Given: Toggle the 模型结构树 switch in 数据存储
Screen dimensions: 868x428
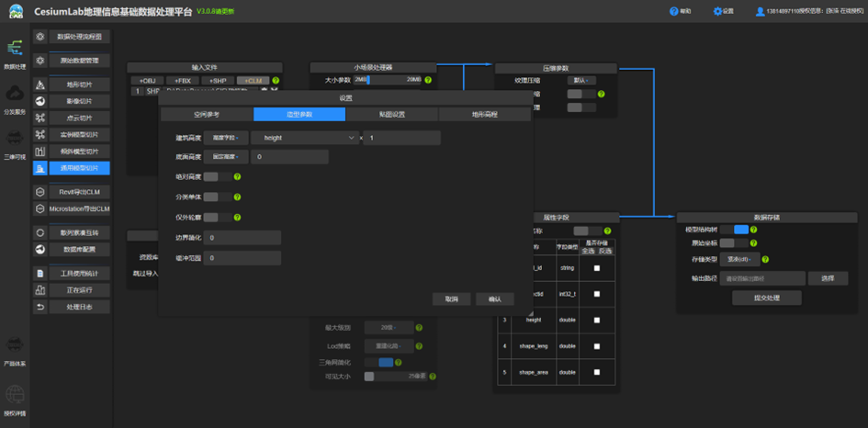Looking at the screenshot, I should click(x=734, y=230).
